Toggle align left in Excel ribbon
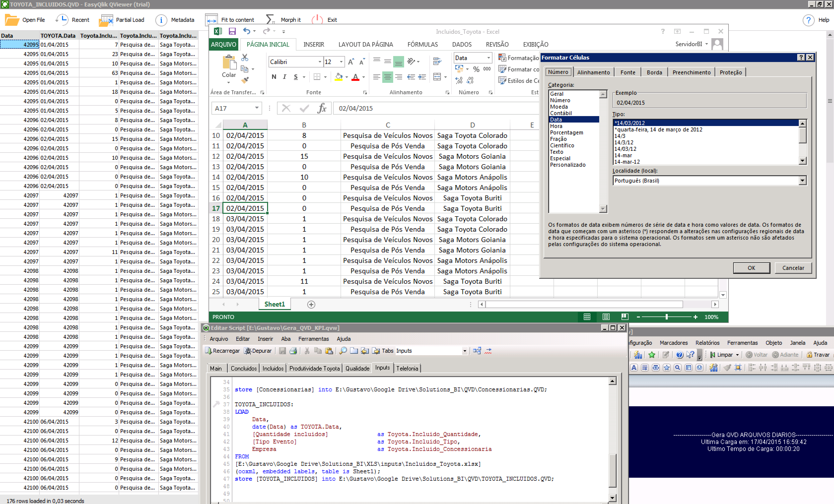834x504 pixels. click(x=376, y=77)
